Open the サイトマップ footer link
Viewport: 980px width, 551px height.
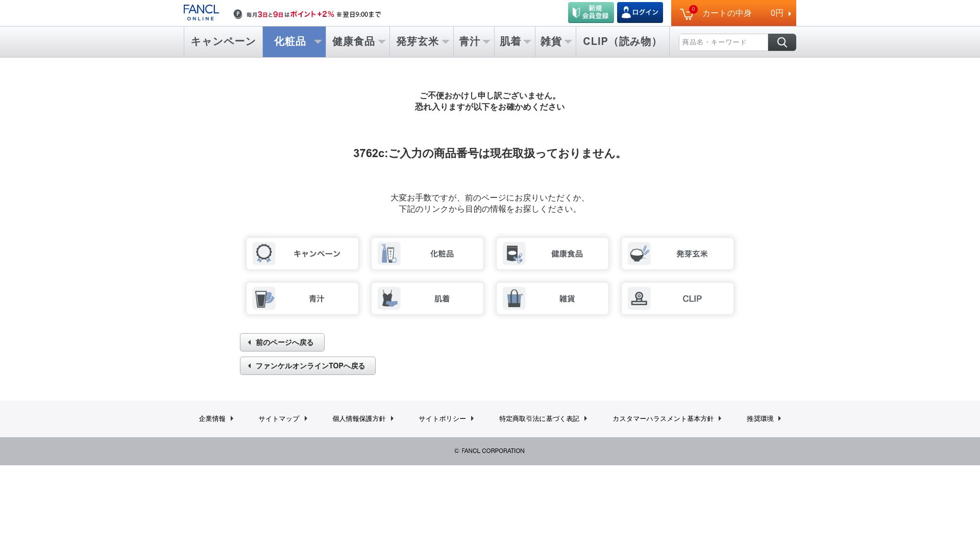click(x=279, y=418)
